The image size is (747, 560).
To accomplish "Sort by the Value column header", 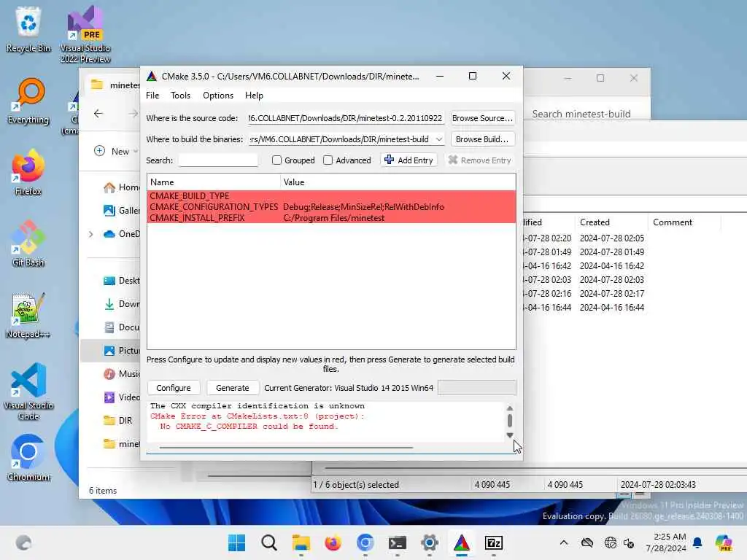I will 398,182.
